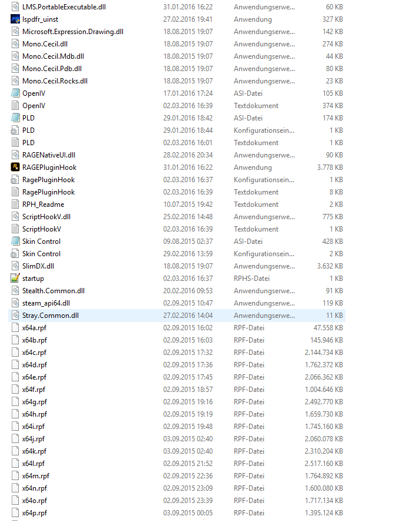Viewport: 420px width, 523px height.
Task: Select the x64d.rpf file name
Action: pos(35,365)
